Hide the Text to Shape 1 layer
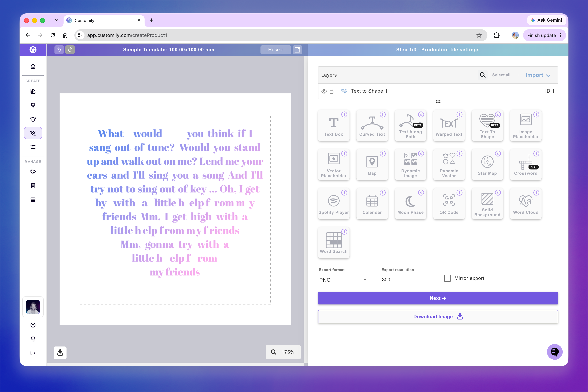Image resolution: width=588 pixels, height=392 pixels. coord(324,91)
